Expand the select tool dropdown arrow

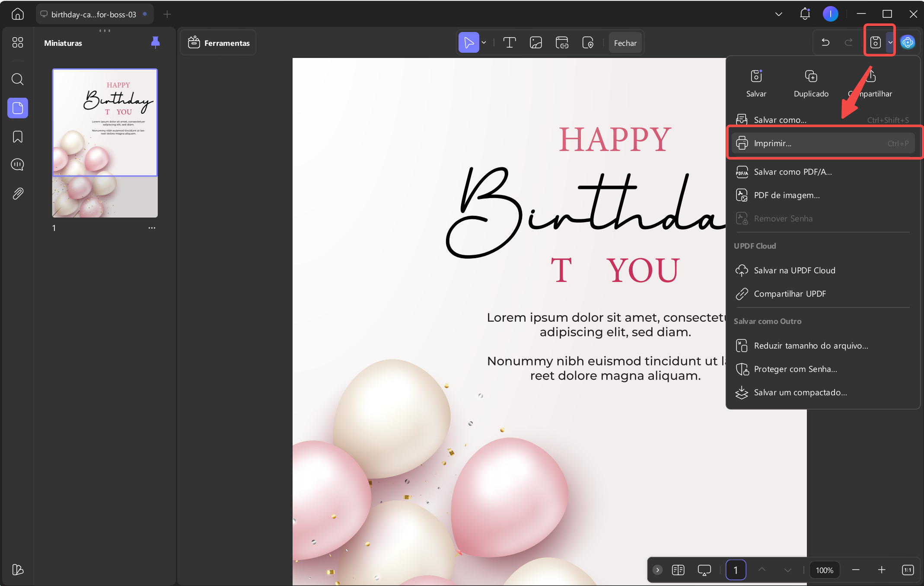pos(484,42)
